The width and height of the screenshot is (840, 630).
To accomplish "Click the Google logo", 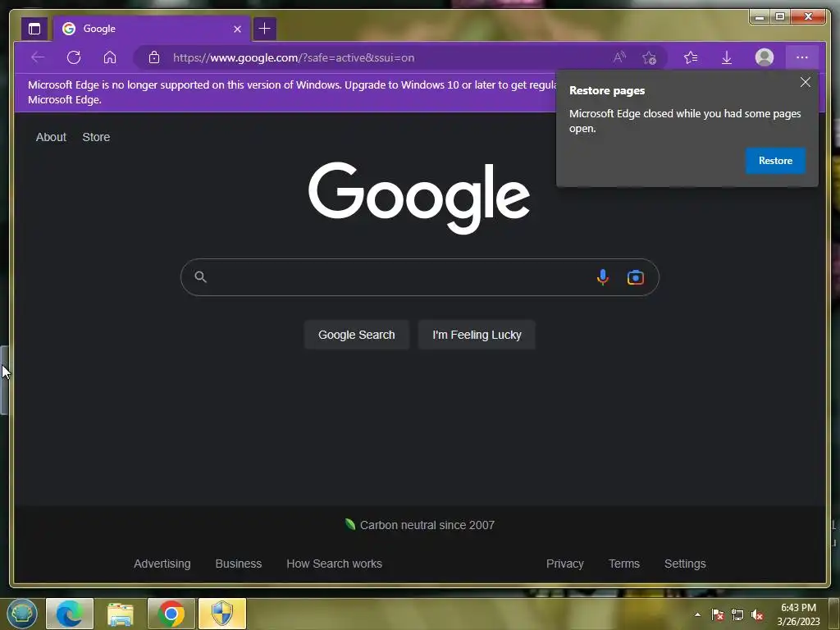I will point(419,198).
